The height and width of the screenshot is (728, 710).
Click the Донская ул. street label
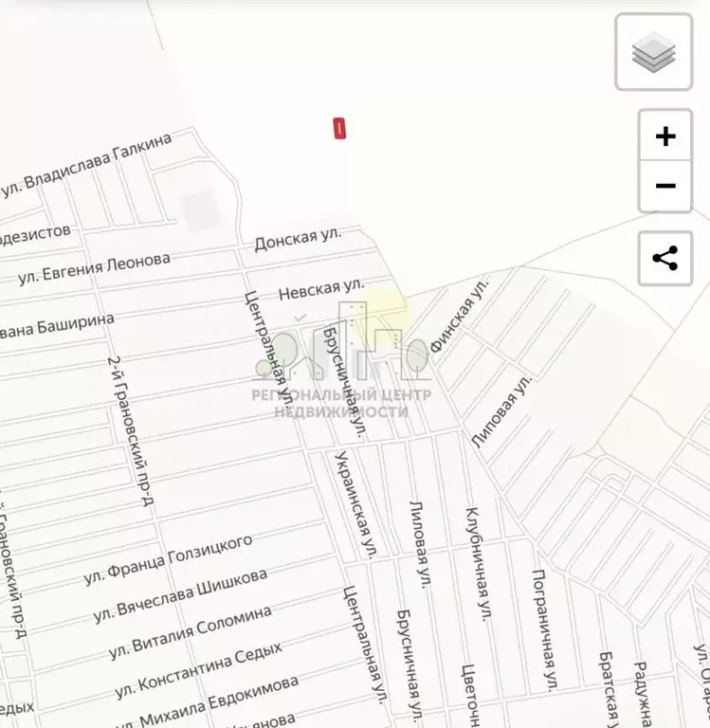pos(298,238)
